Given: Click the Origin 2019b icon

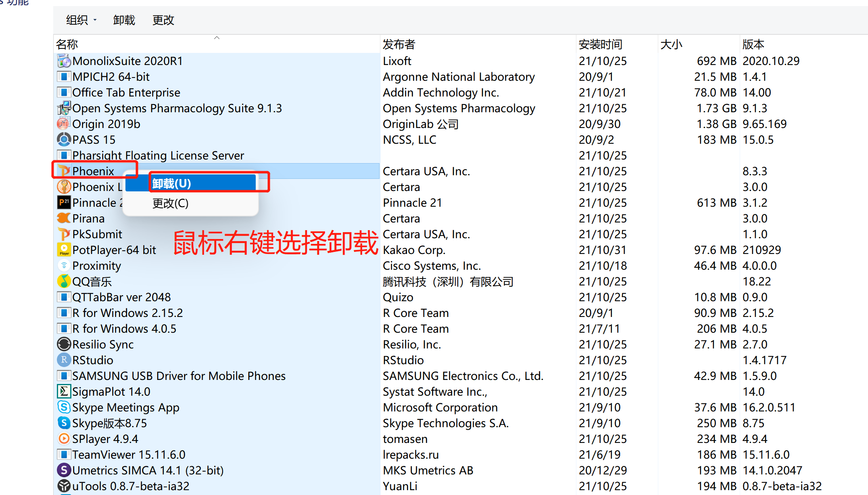Looking at the screenshot, I should [64, 124].
